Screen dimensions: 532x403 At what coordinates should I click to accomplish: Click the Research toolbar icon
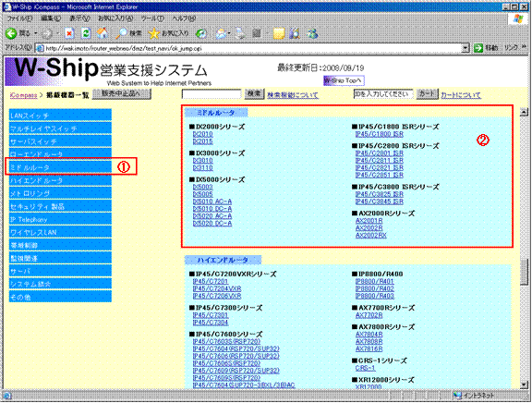pos(295,33)
